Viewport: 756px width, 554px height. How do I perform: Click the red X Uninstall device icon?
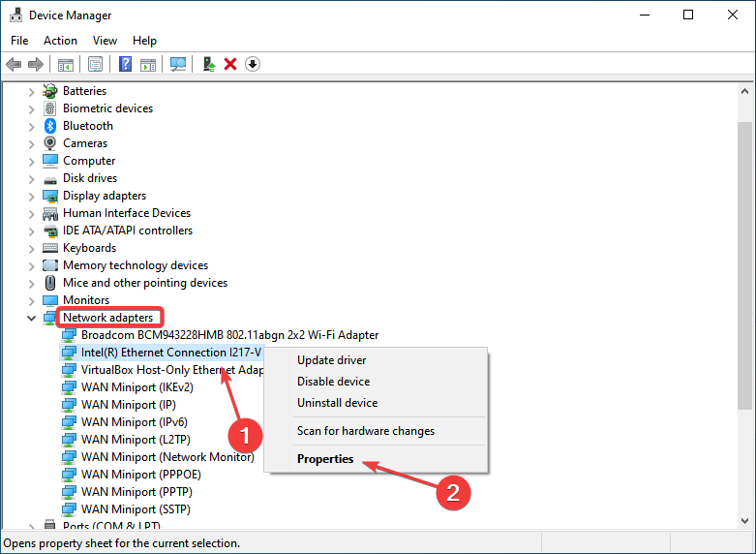click(x=230, y=64)
